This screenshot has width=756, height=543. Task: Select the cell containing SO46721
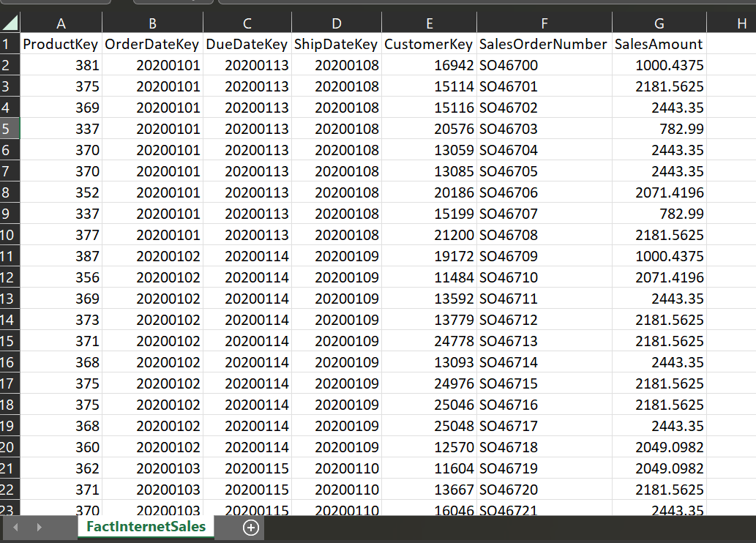pos(544,511)
